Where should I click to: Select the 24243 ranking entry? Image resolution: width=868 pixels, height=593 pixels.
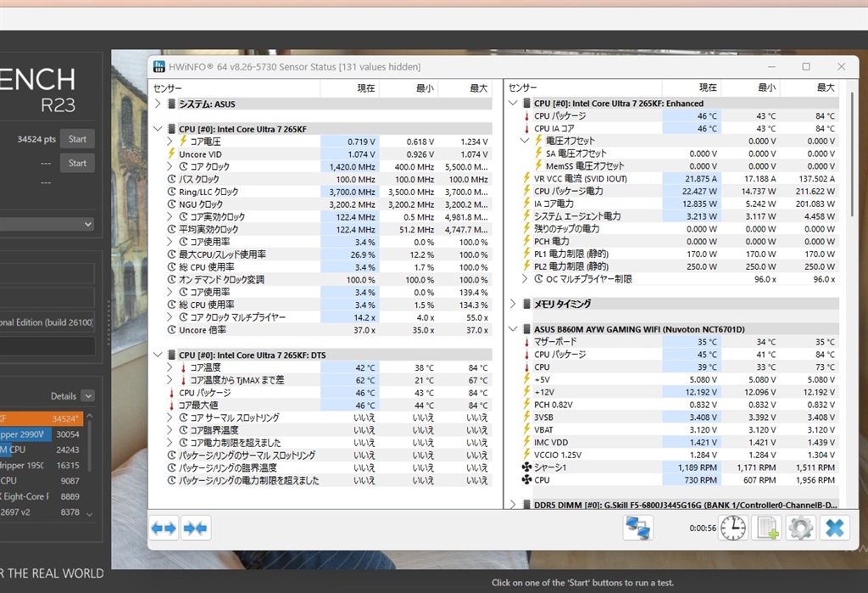[40, 450]
